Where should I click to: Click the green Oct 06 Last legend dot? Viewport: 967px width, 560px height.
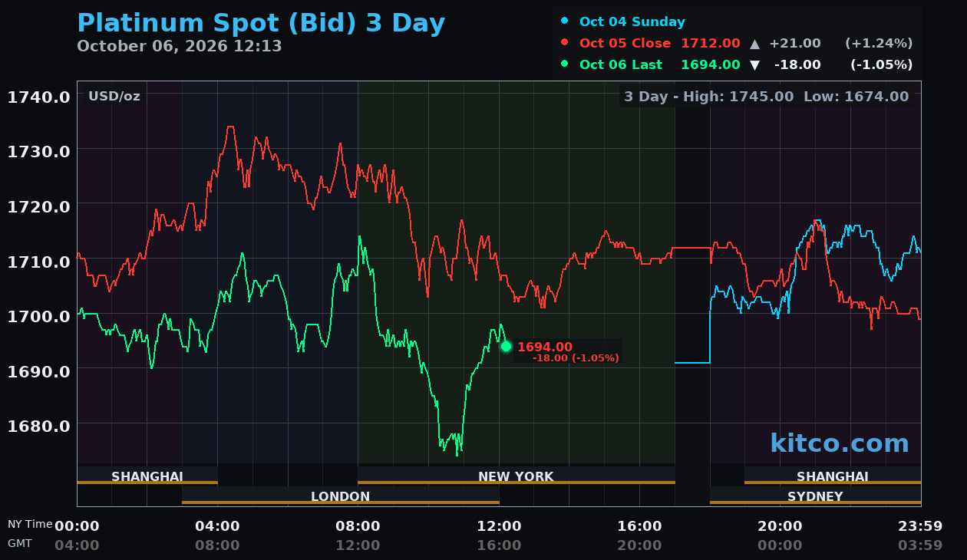(565, 64)
